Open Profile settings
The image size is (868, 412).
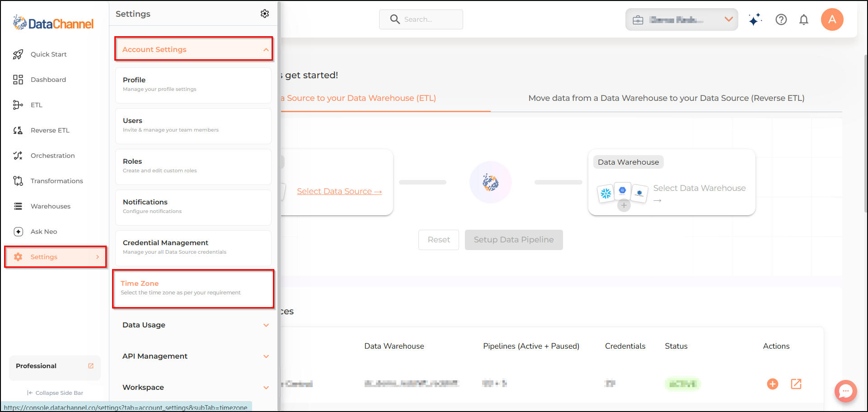click(x=193, y=85)
